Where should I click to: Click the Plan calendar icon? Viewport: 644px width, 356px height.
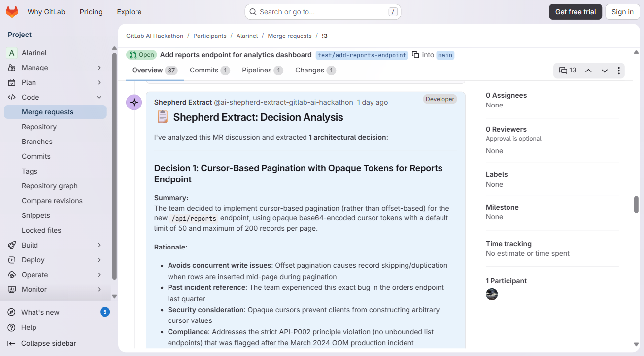12,82
